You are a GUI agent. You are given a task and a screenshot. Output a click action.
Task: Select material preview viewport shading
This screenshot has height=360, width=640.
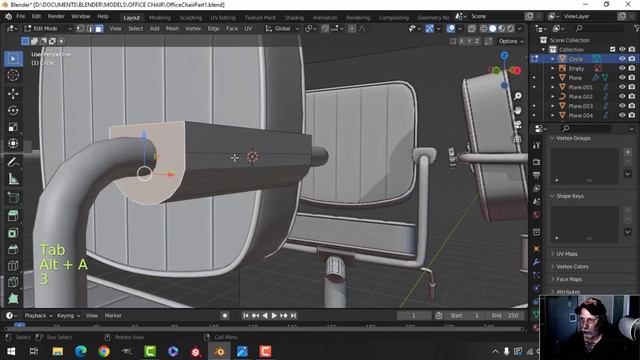pos(502,29)
